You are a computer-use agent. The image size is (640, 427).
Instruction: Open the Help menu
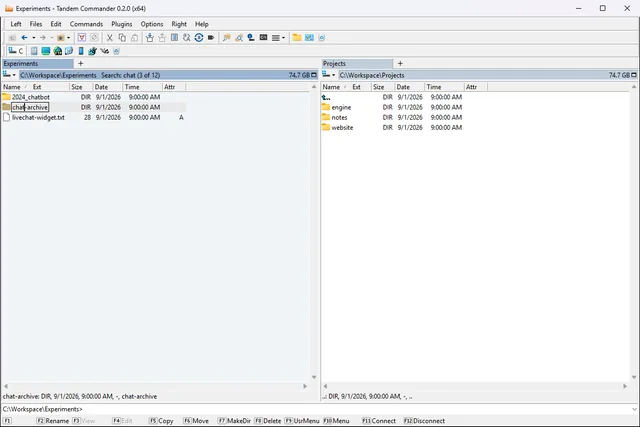tap(202, 24)
